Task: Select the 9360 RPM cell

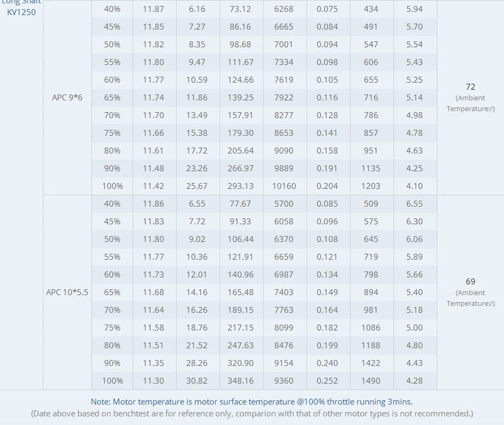Action: point(284,381)
